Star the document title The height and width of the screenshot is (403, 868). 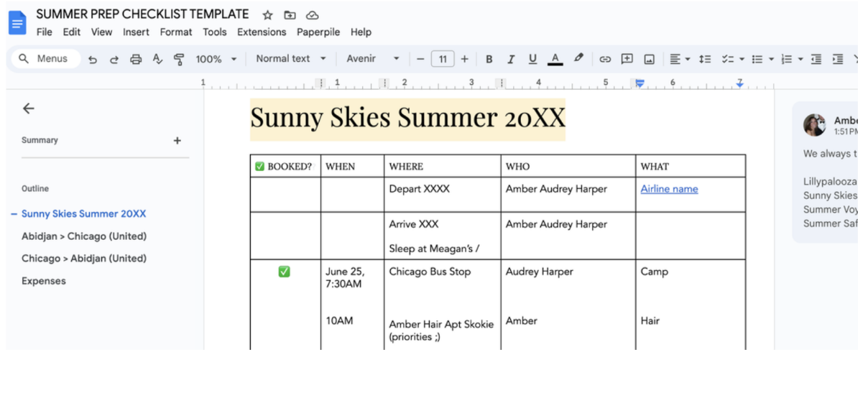pyautogui.click(x=267, y=15)
